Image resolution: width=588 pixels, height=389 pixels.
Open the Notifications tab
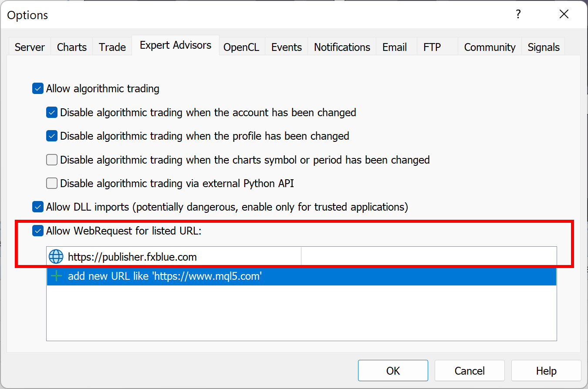click(342, 47)
